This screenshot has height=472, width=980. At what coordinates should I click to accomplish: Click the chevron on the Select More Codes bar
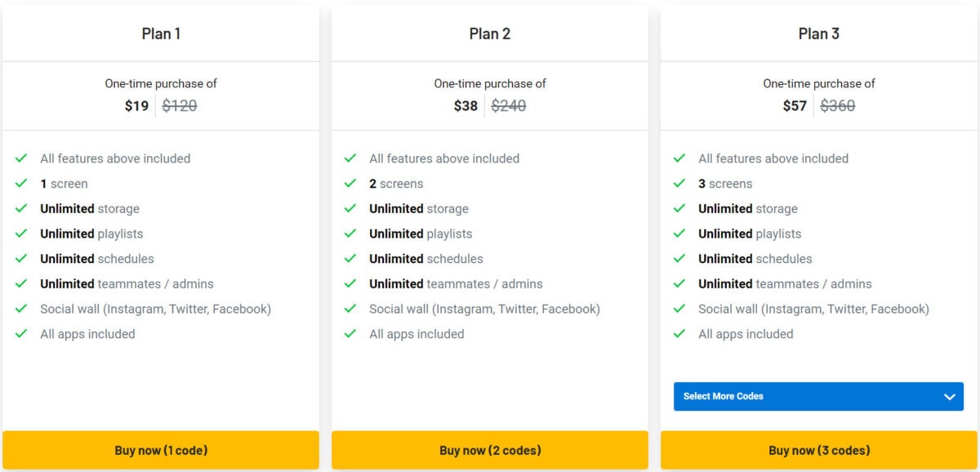949,396
